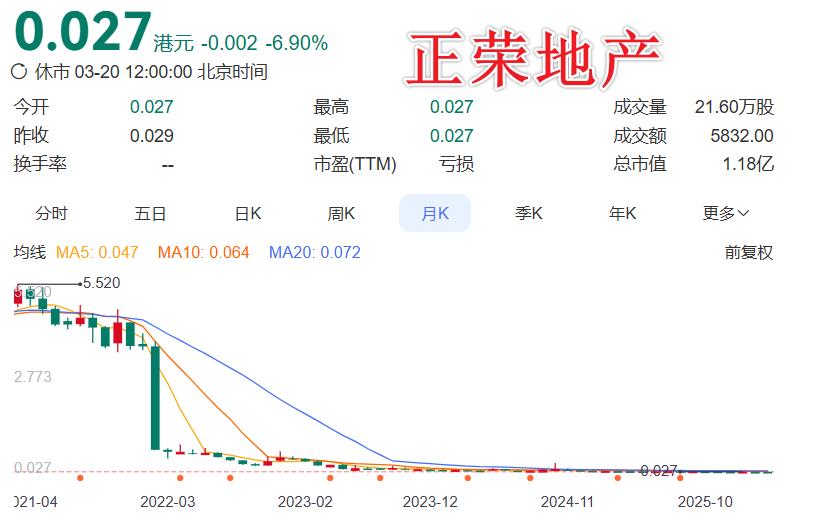This screenshot has width=823, height=520.
Task: Open the 前复权 adjustment option
Action: (x=748, y=252)
